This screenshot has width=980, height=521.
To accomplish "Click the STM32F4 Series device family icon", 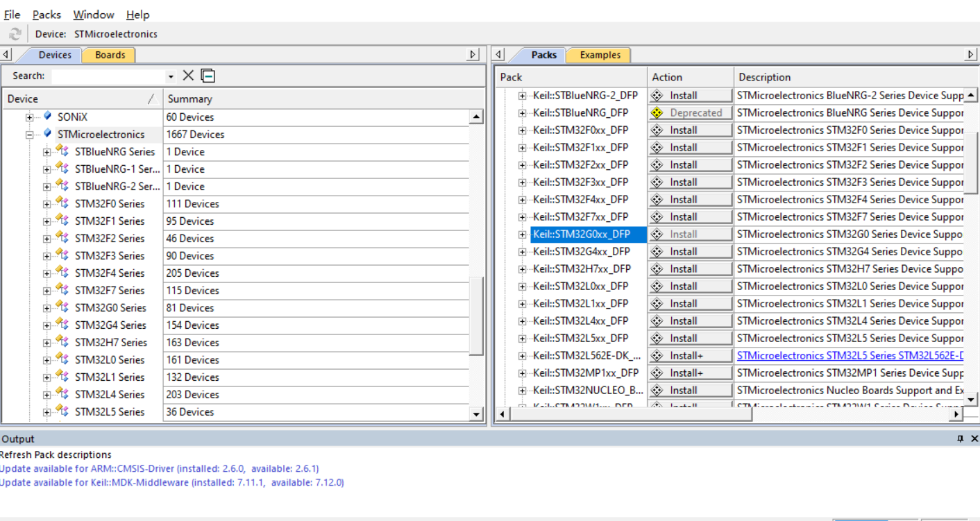I will coord(62,273).
